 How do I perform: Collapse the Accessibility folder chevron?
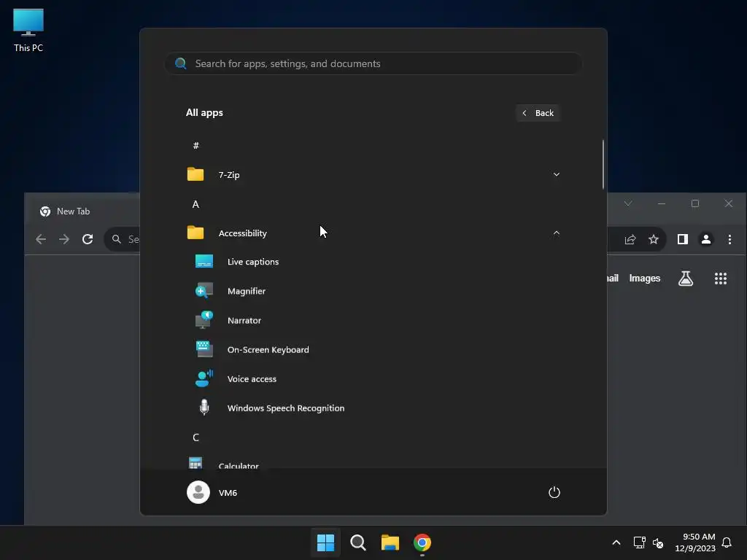[556, 233]
